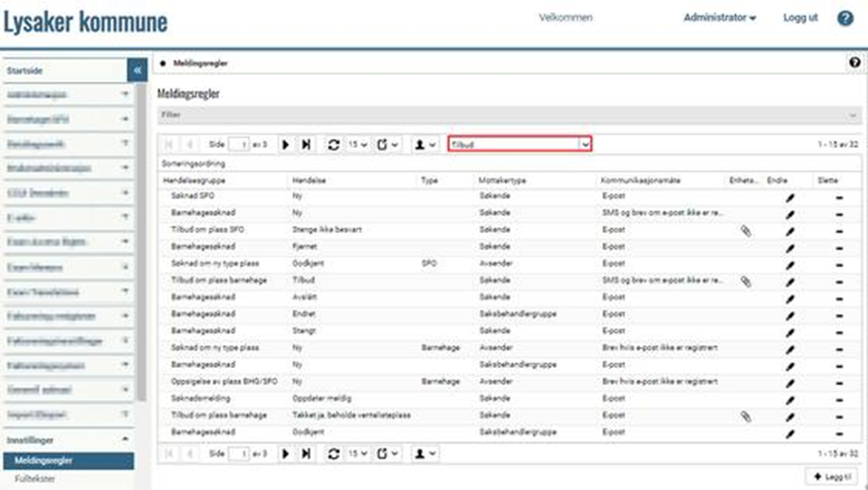The width and height of the screenshot is (868, 490).
Task: Open attachment on Tilbud om plass SFO row
Action: point(746,230)
